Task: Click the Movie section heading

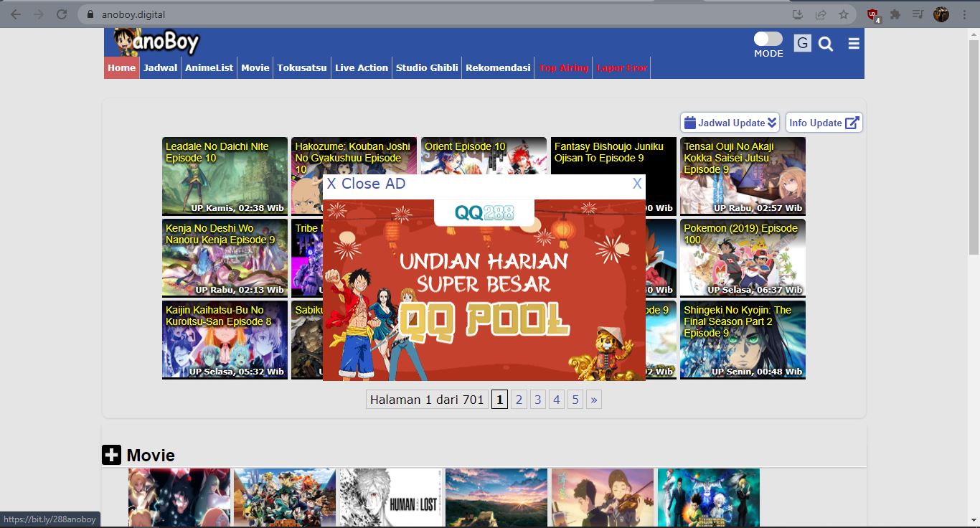Action: click(x=151, y=456)
